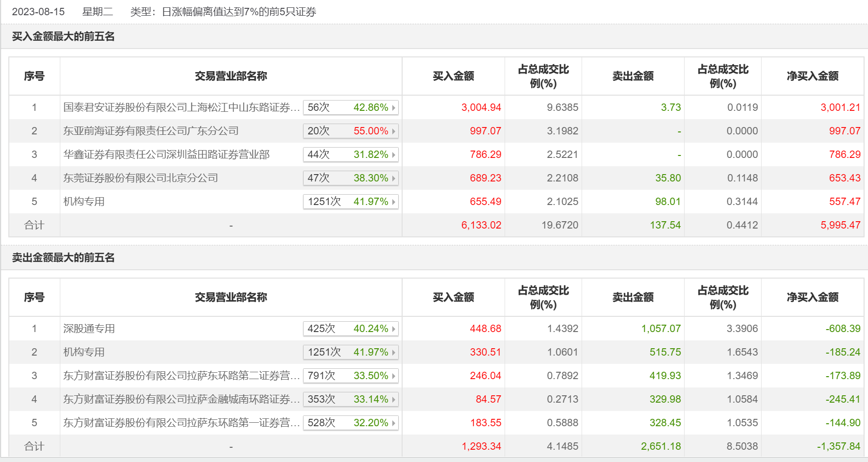Open the 华鑫证券深圳益田路证券营业部 link
Screen dimensions: 868x462
tap(166, 154)
